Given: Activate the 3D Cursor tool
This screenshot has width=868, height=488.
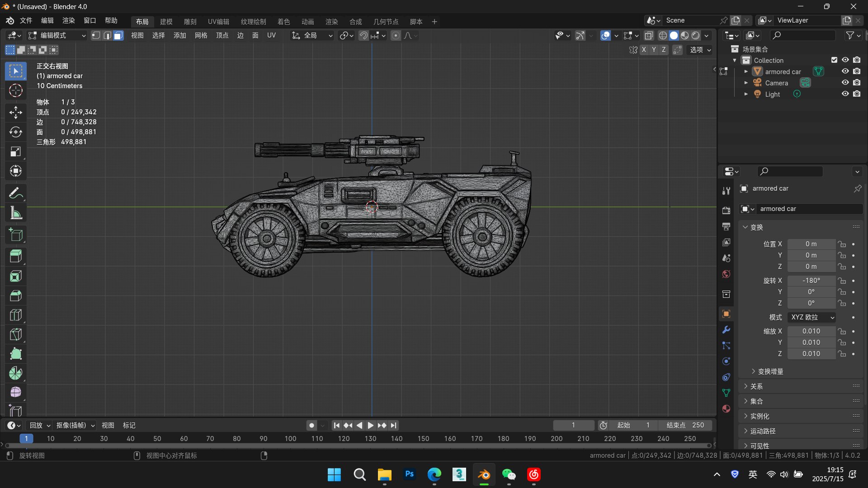Looking at the screenshot, I should [16, 91].
